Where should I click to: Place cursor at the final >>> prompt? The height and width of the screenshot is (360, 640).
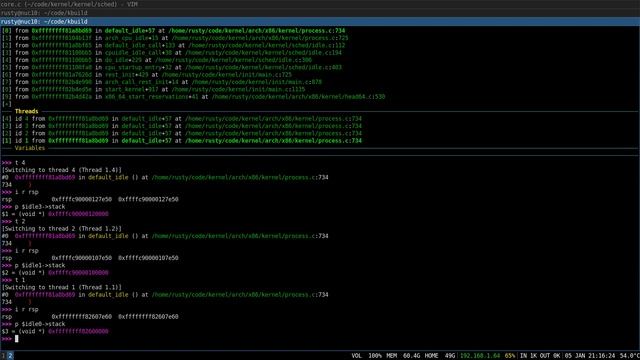16,339
